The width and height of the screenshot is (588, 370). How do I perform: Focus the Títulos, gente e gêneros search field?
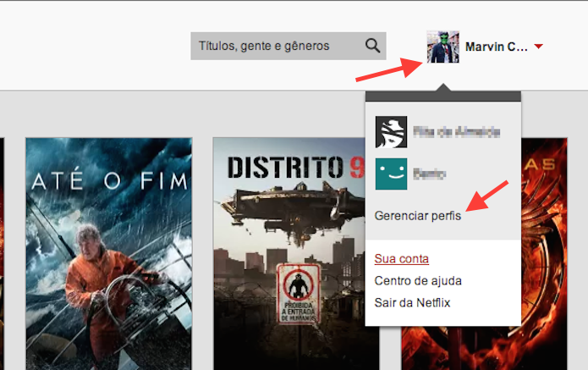coord(288,46)
